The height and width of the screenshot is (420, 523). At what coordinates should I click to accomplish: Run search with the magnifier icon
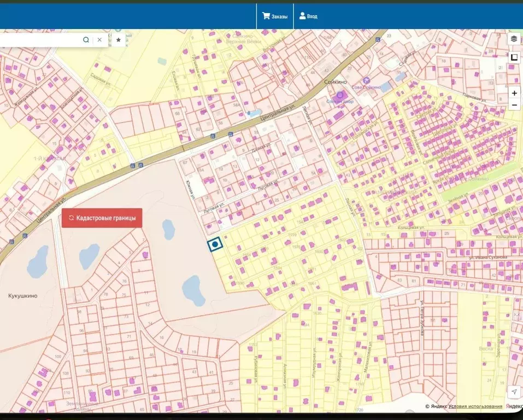click(86, 40)
